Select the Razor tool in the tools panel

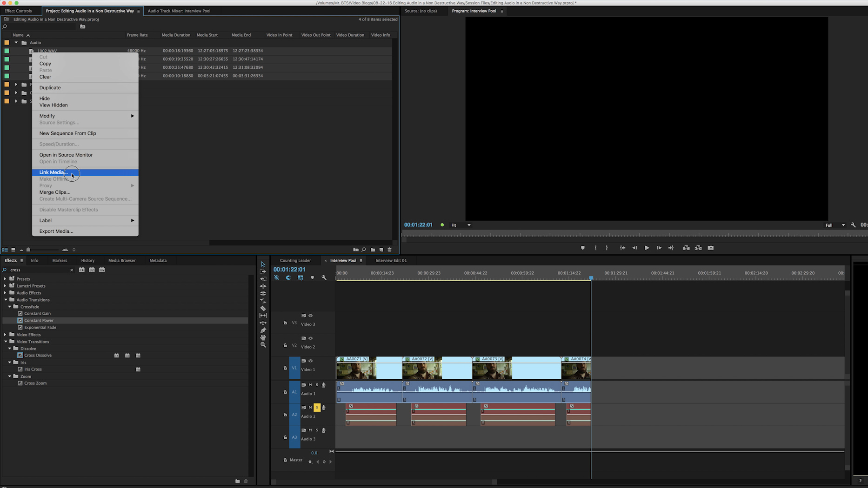[263, 308]
